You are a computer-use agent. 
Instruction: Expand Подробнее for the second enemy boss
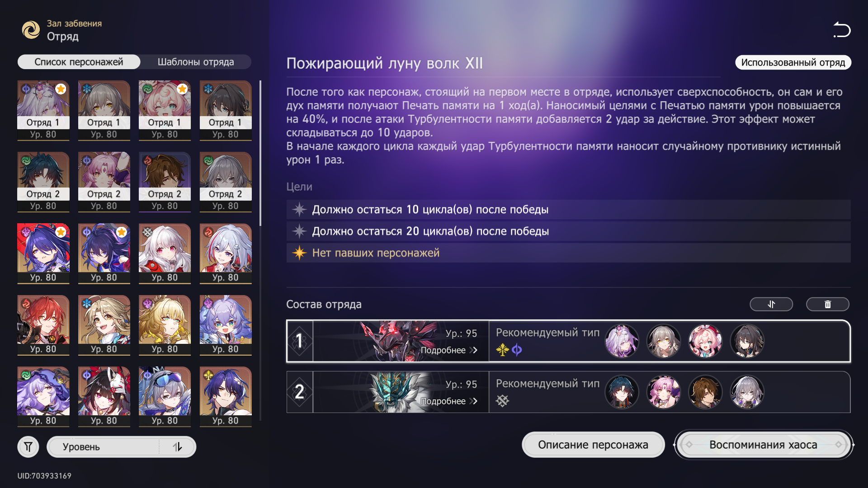(x=449, y=401)
